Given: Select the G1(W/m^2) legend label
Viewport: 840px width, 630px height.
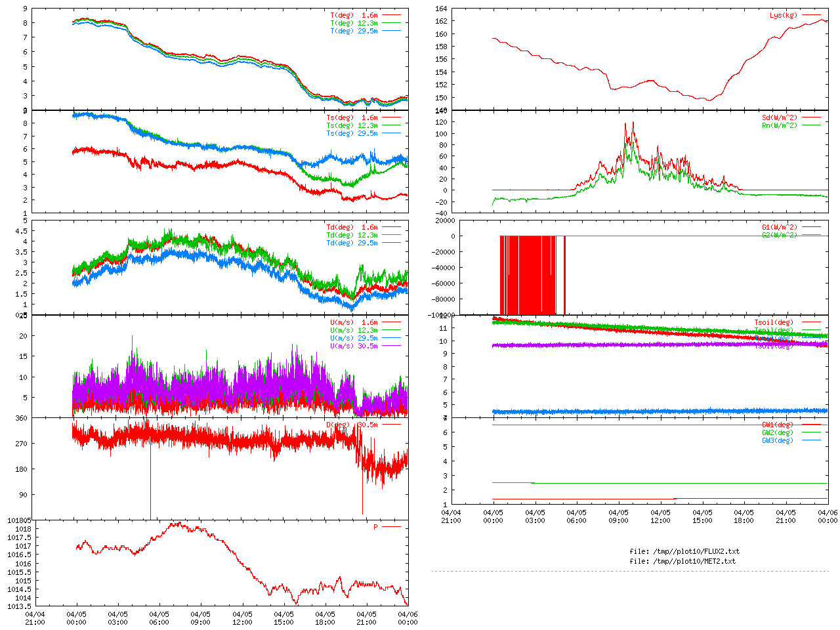Looking at the screenshot, I should click(x=780, y=227).
